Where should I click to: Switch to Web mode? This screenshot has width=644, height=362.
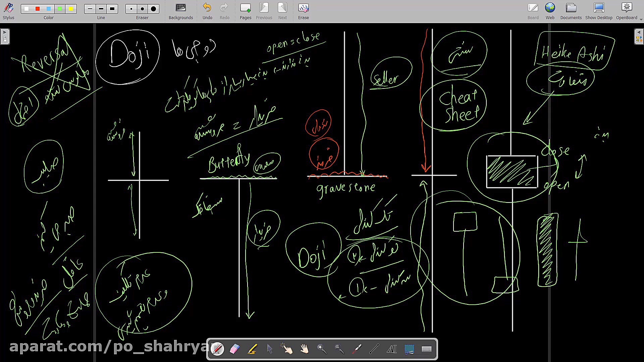550,11
